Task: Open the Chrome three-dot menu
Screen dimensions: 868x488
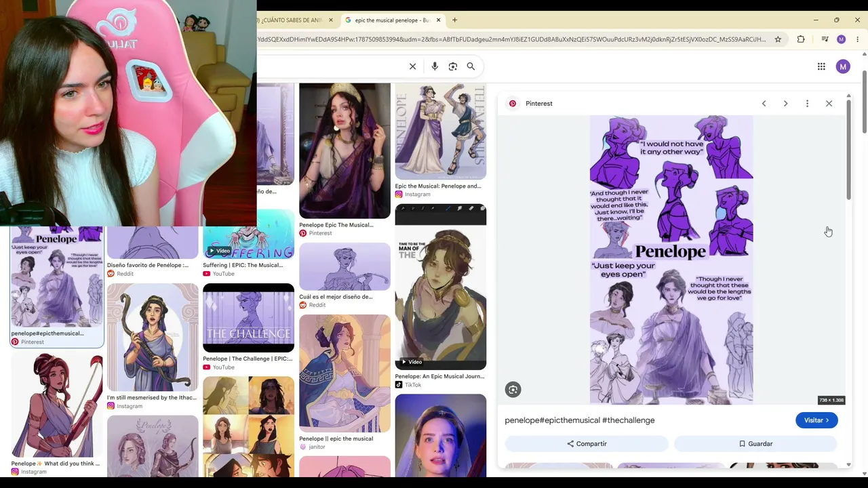Action: point(858,39)
